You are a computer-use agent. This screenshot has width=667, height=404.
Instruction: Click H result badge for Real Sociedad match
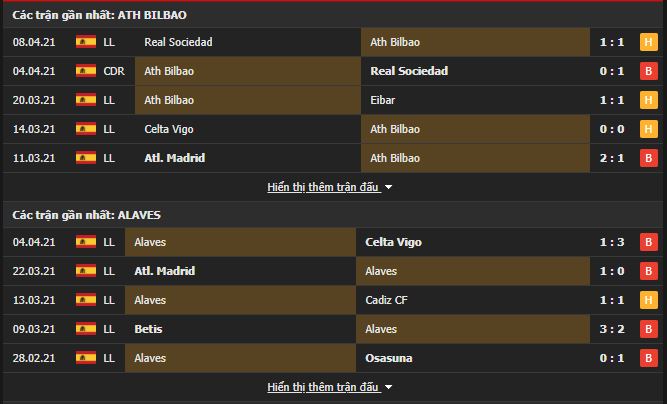tap(648, 42)
